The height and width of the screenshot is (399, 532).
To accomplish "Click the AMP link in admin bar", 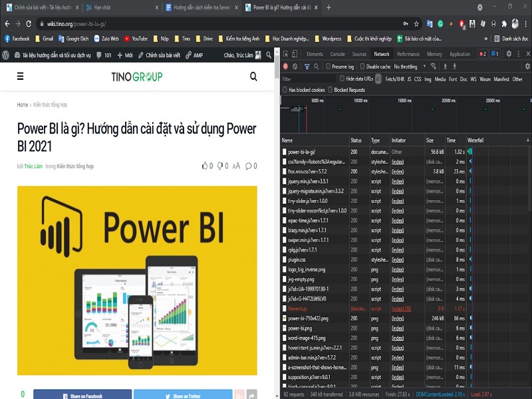I will tap(194, 55).
